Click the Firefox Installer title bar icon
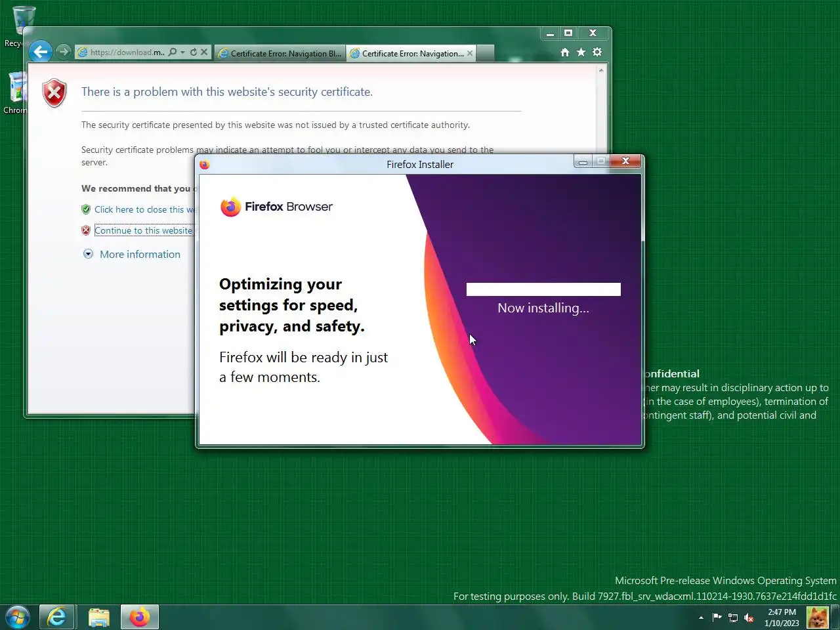Image resolution: width=840 pixels, height=630 pixels. [x=205, y=165]
